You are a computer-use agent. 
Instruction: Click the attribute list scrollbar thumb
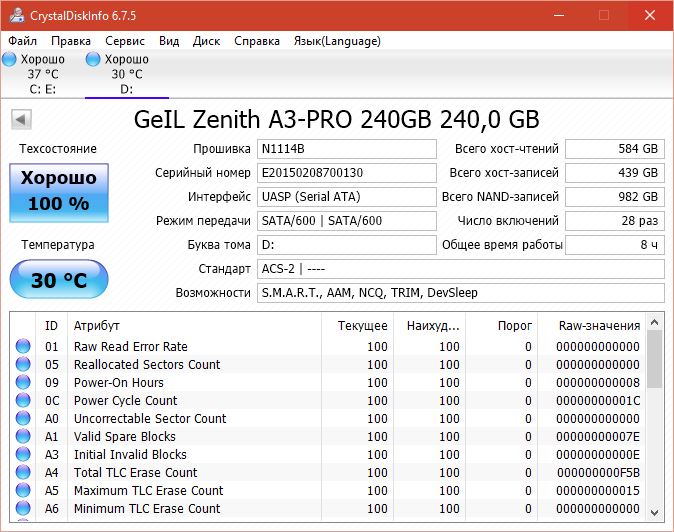pyautogui.click(x=654, y=359)
